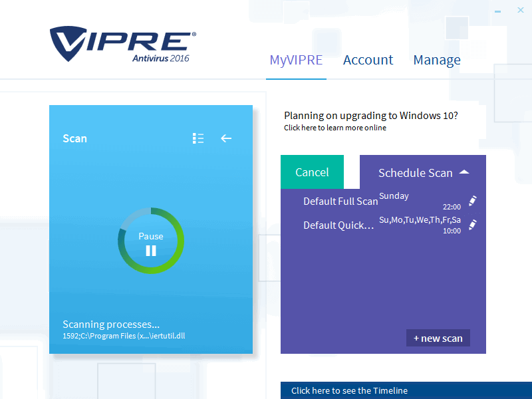The height and width of the screenshot is (399, 532).
Task: Click the Pause icon in the scan circle
Action: coord(150,250)
